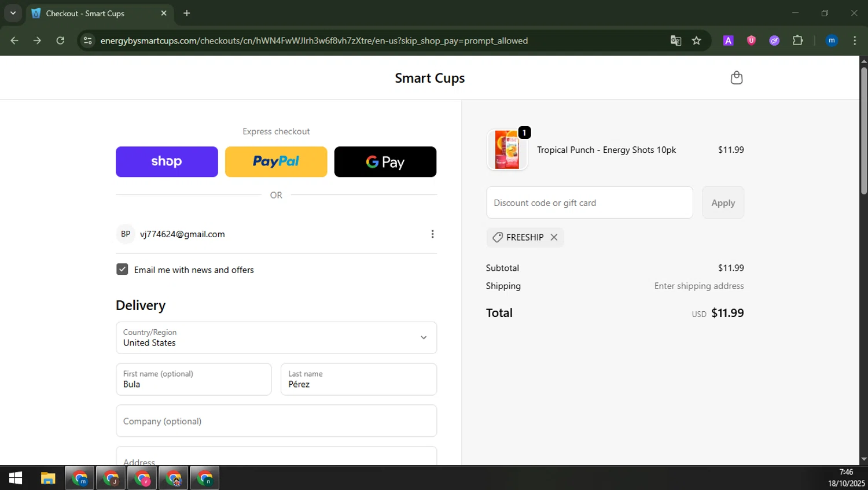This screenshot has width=868, height=490.
Task: Open the Extensions puzzle-piece menu
Action: pos(797,40)
